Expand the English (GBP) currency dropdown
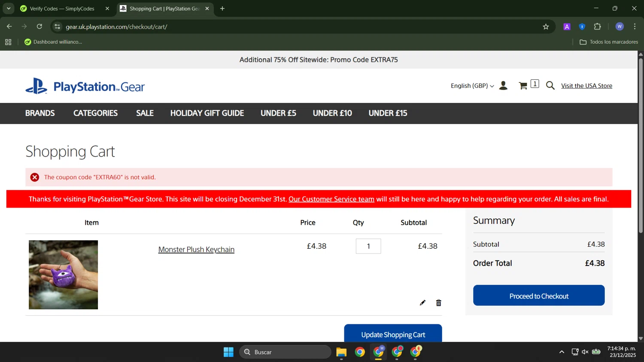Image resolution: width=644 pixels, height=362 pixels. [x=472, y=86]
